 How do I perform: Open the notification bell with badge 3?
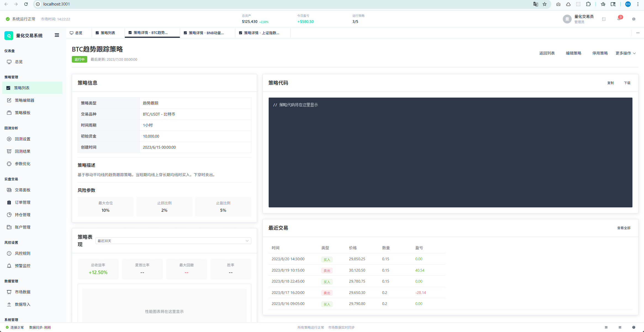click(619, 19)
